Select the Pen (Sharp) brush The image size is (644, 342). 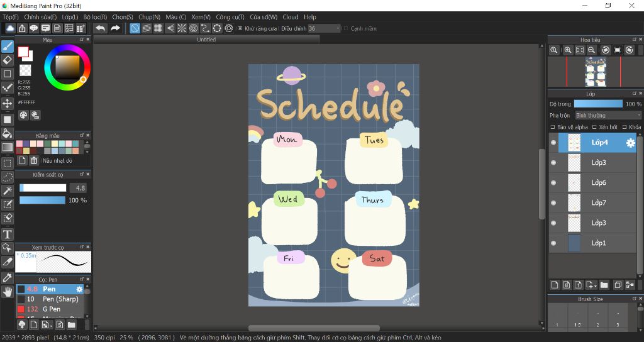(x=50, y=299)
